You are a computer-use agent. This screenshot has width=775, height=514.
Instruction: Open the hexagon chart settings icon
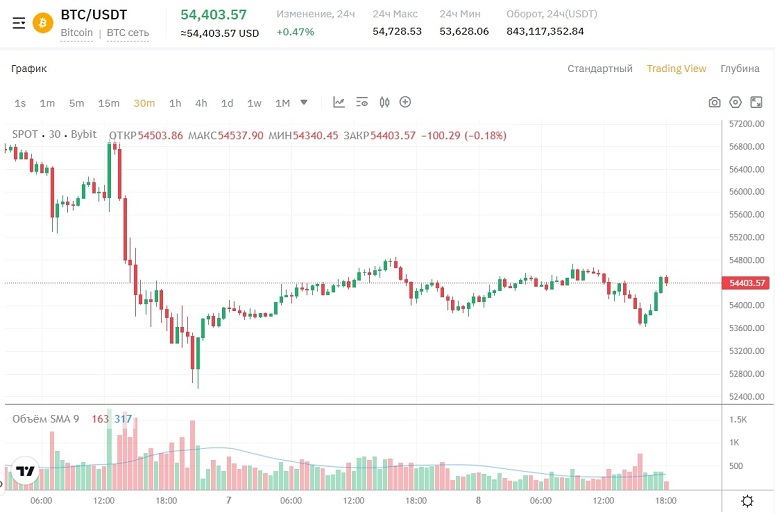pyautogui.click(x=735, y=102)
